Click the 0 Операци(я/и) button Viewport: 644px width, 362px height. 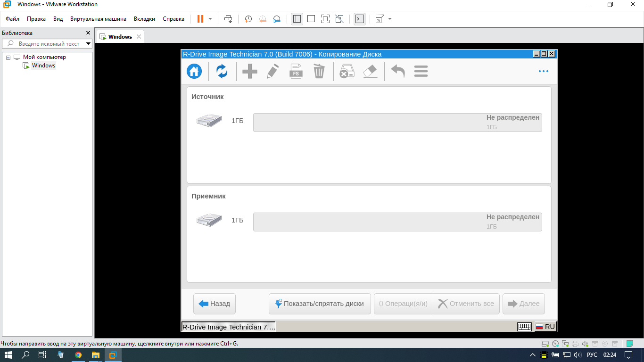tap(404, 304)
